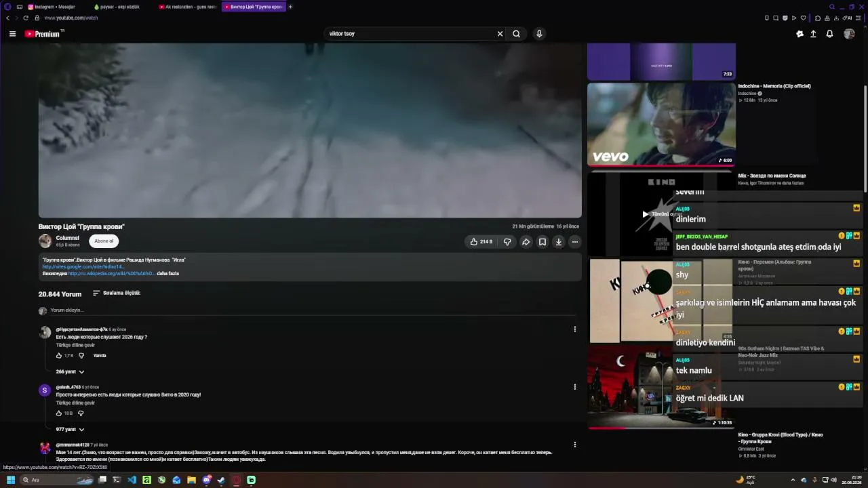Screen dimensions: 868x488
Task: Select the active Виктор Цой browser tab
Action: click(x=254, y=7)
